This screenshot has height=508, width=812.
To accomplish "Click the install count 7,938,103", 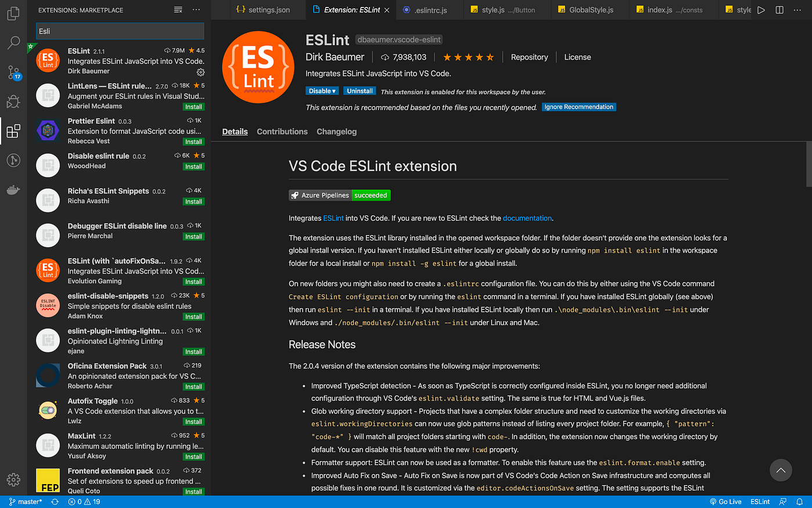I will pyautogui.click(x=404, y=57).
